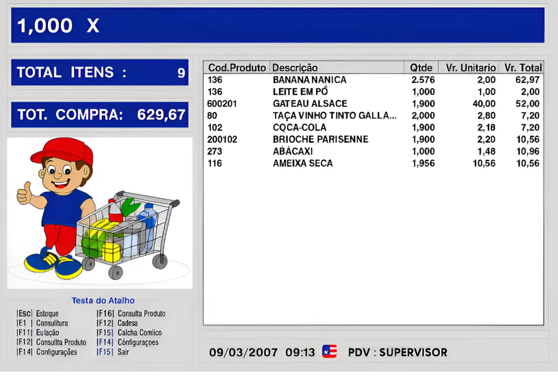
Task: Select the LEITE EM PÓ item
Action: pos(373,92)
